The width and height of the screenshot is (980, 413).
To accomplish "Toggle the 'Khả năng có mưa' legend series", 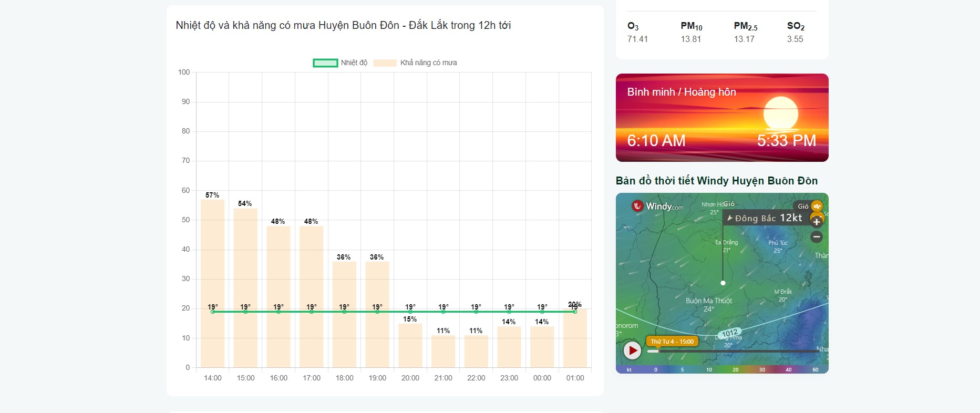I will 415,63.
